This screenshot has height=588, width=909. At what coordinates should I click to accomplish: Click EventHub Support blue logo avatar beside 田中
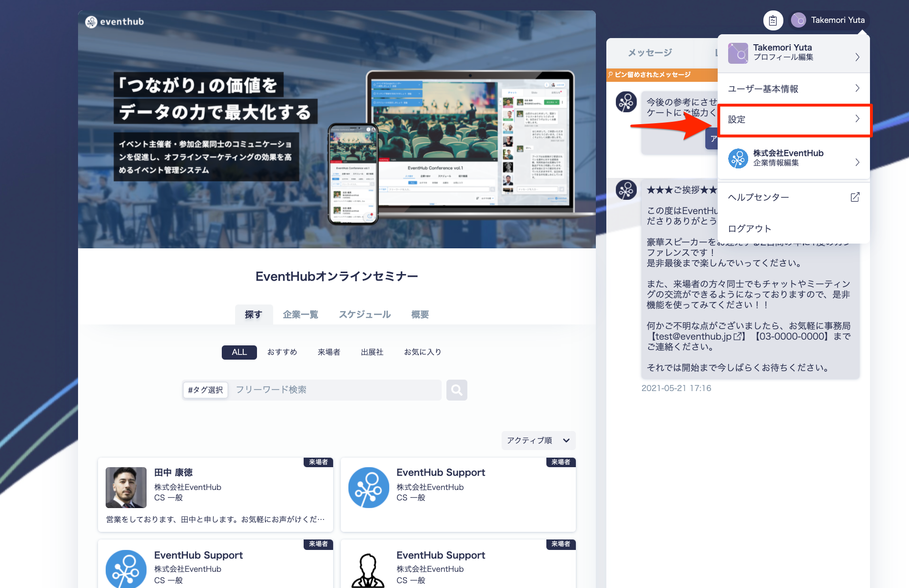pos(368,488)
